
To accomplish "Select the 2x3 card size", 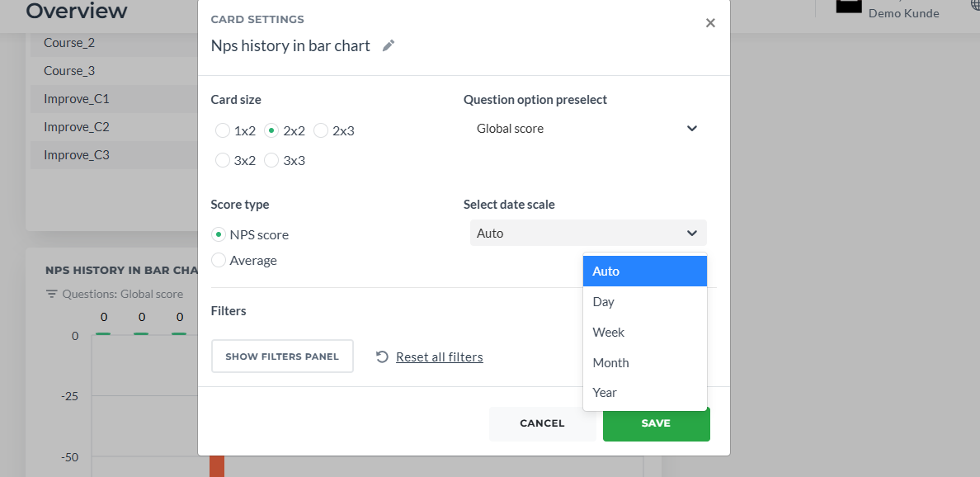I will pyautogui.click(x=321, y=130).
